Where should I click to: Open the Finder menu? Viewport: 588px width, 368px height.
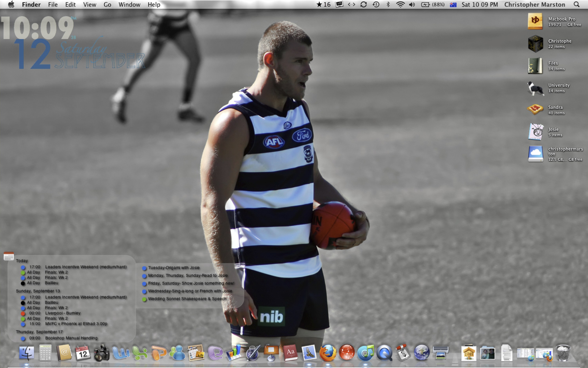[31, 4]
